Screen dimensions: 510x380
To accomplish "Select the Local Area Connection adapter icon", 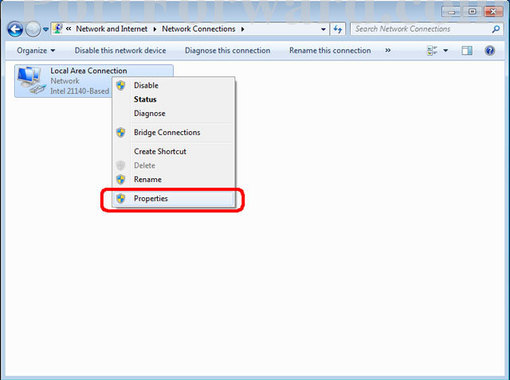I will click(x=31, y=80).
